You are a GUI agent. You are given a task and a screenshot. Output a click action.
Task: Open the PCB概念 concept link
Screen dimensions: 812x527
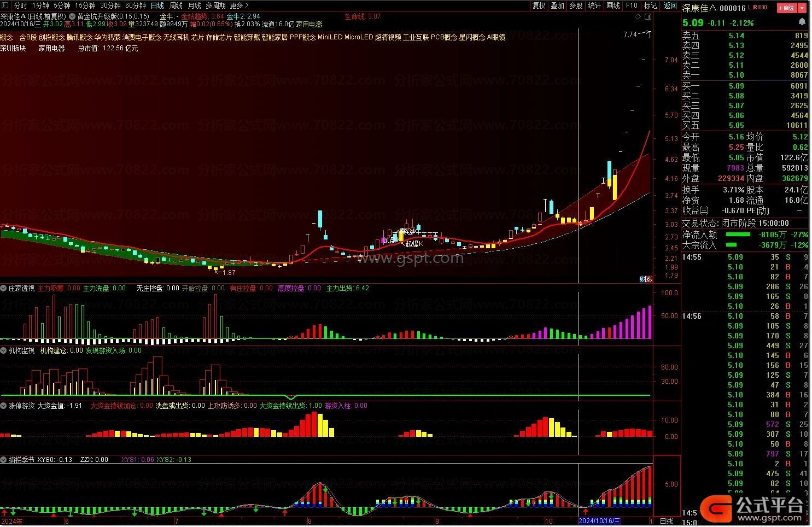[444, 37]
